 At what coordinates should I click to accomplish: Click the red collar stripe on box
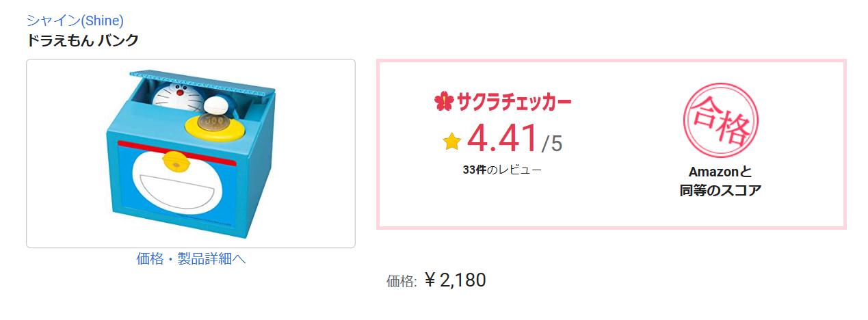click(x=176, y=152)
